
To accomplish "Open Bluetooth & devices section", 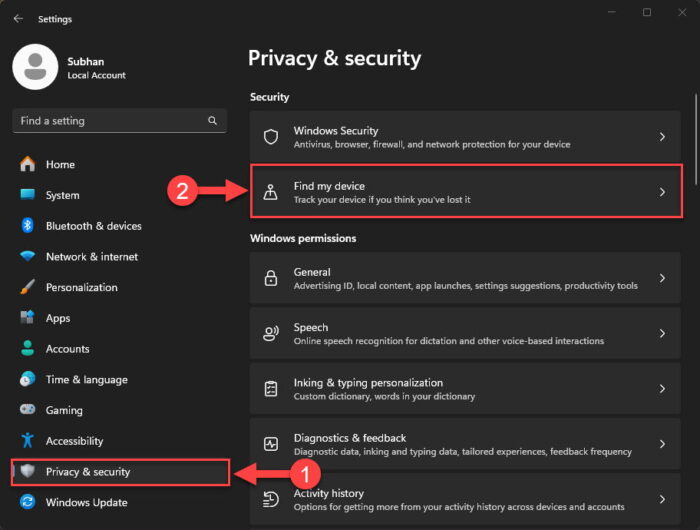I will point(94,226).
